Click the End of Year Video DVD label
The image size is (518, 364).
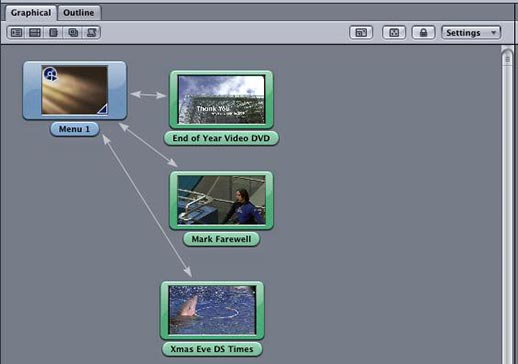tap(221, 138)
